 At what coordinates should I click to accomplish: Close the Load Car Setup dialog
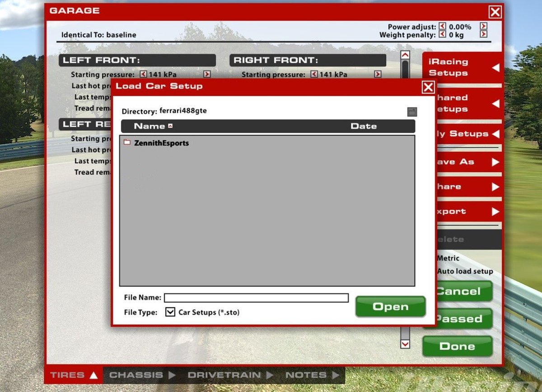point(428,87)
